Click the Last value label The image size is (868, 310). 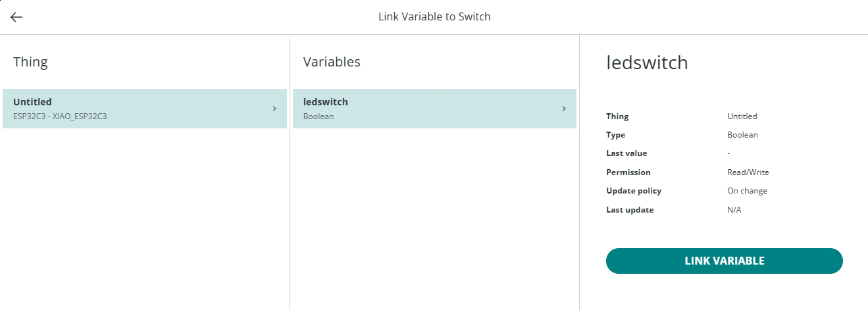click(x=626, y=153)
